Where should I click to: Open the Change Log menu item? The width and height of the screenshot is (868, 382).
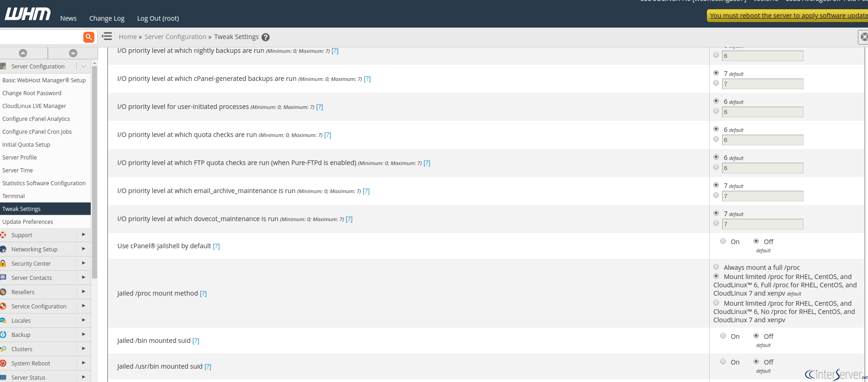(x=107, y=18)
